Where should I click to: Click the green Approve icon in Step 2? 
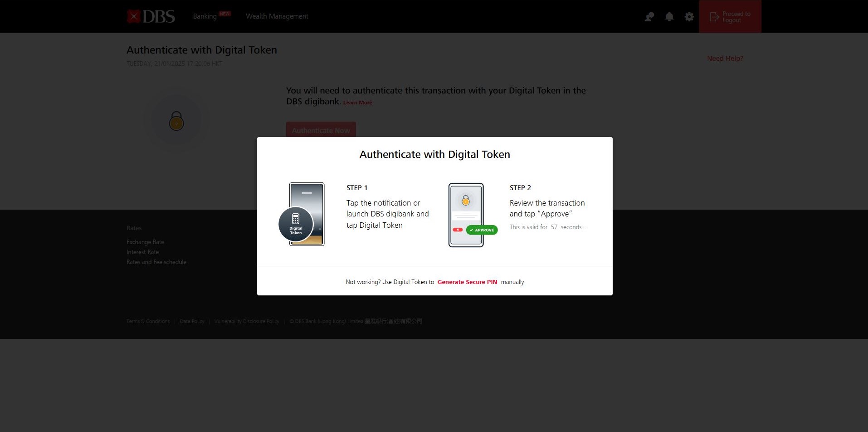point(482,230)
